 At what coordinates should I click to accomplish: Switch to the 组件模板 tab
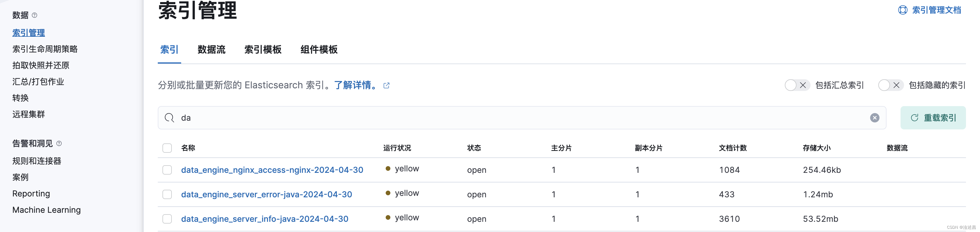(318, 50)
